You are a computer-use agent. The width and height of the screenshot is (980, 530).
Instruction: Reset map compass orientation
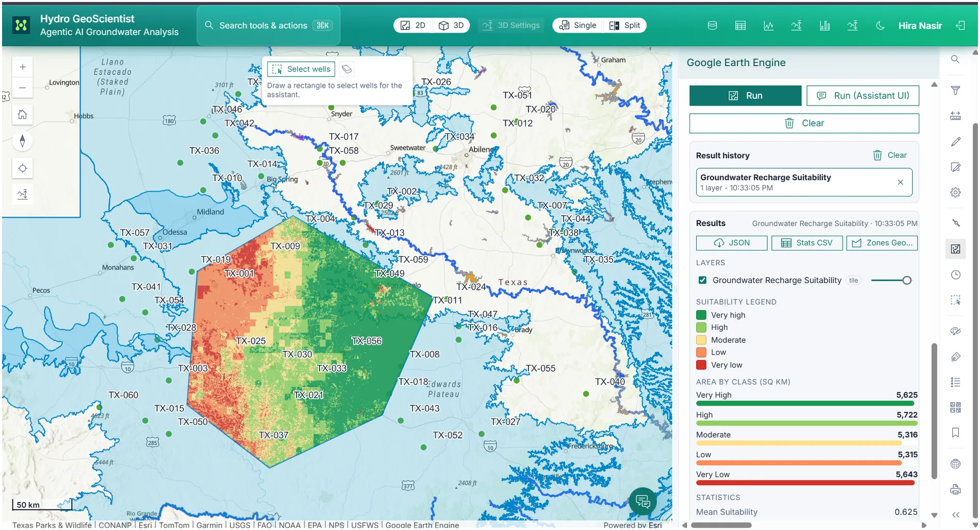click(x=22, y=141)
